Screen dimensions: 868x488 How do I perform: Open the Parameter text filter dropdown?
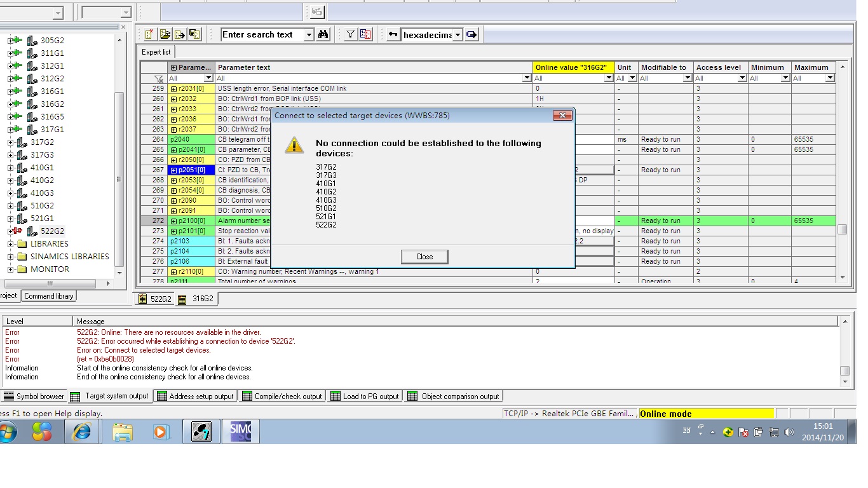(527, 78)
